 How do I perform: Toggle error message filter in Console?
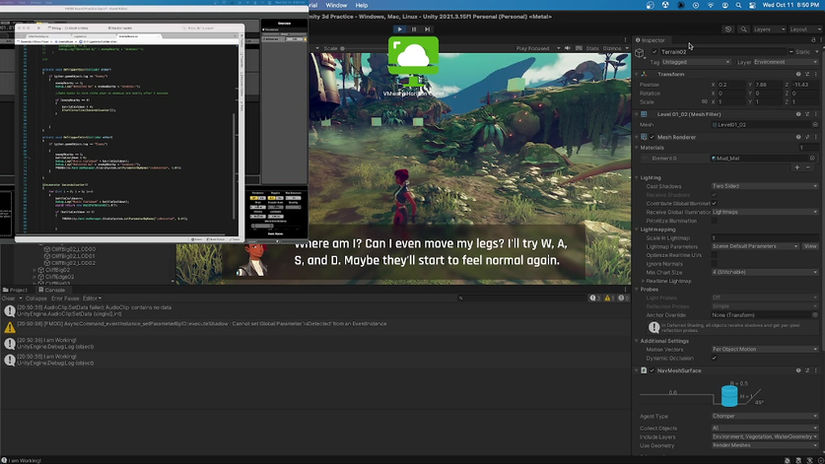coord(623,298)
